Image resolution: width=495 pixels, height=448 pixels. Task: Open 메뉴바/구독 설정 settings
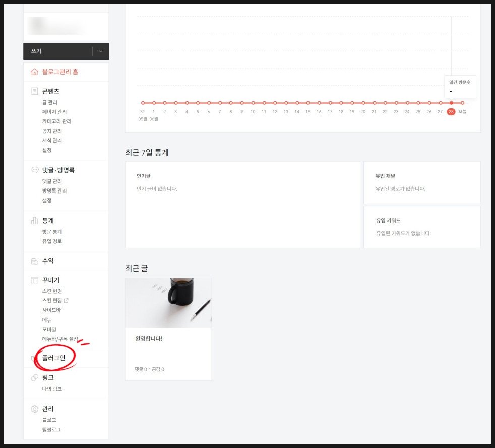coord(60,339)
